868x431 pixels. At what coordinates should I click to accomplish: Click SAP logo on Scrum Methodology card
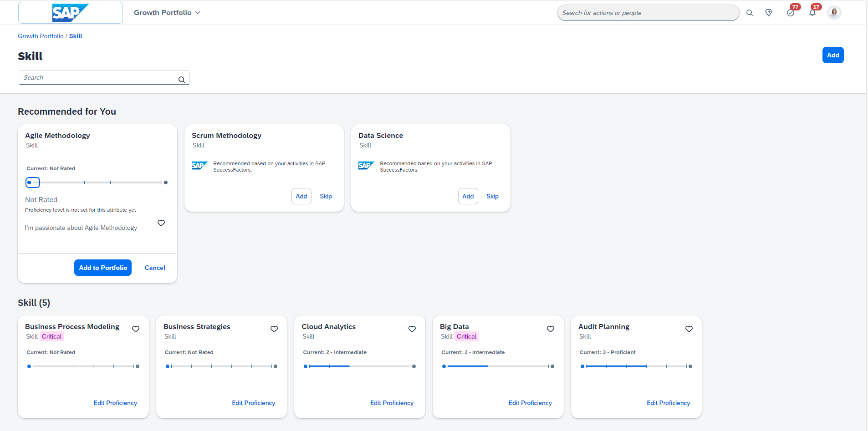(199, 166)
